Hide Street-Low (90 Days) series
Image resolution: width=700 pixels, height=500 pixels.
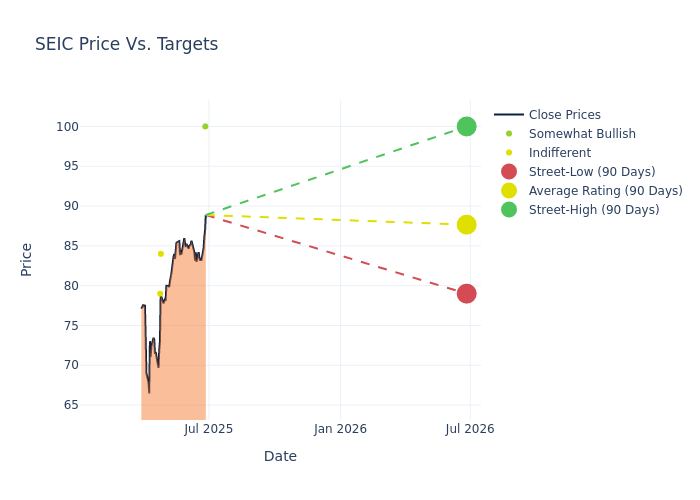592,172
